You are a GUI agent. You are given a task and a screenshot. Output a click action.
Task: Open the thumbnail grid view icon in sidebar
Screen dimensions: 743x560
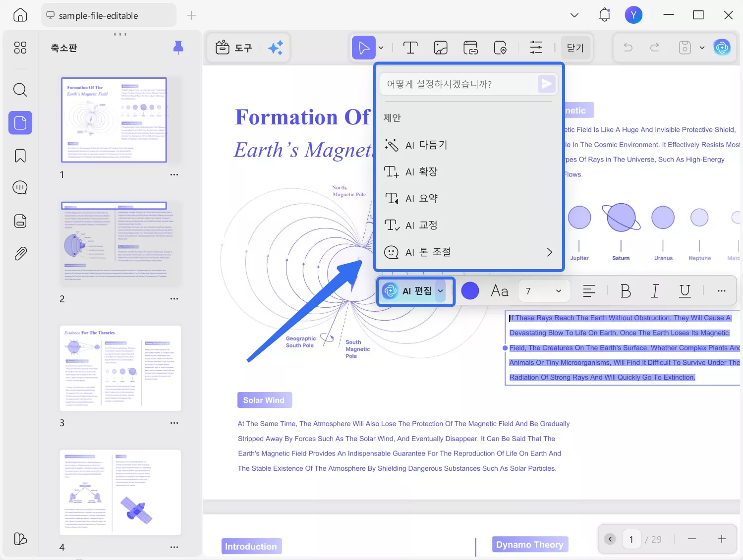20,48
